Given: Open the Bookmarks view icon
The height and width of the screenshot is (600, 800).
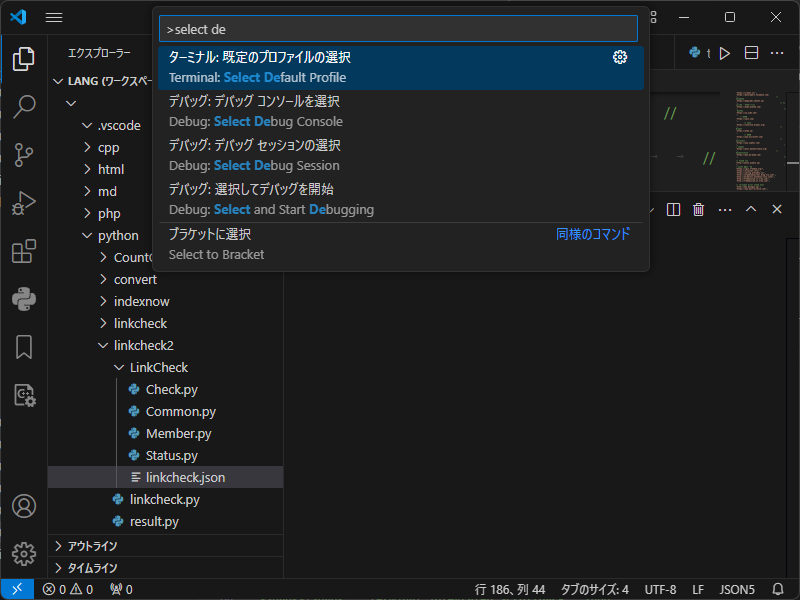Looking at the screenshot, I should pos(23,347).
